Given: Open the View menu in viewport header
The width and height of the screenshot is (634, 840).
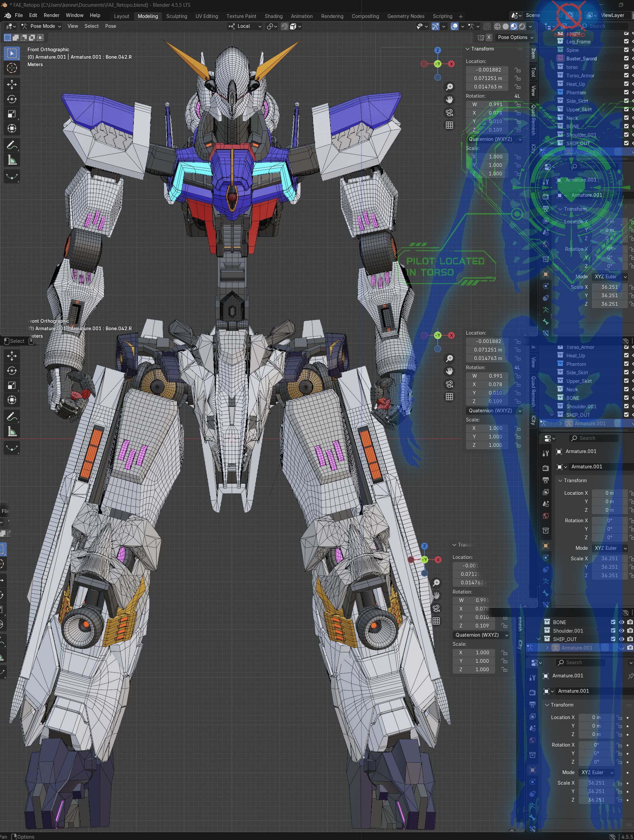Looking at the screenshot, I should tap(73, 26).
